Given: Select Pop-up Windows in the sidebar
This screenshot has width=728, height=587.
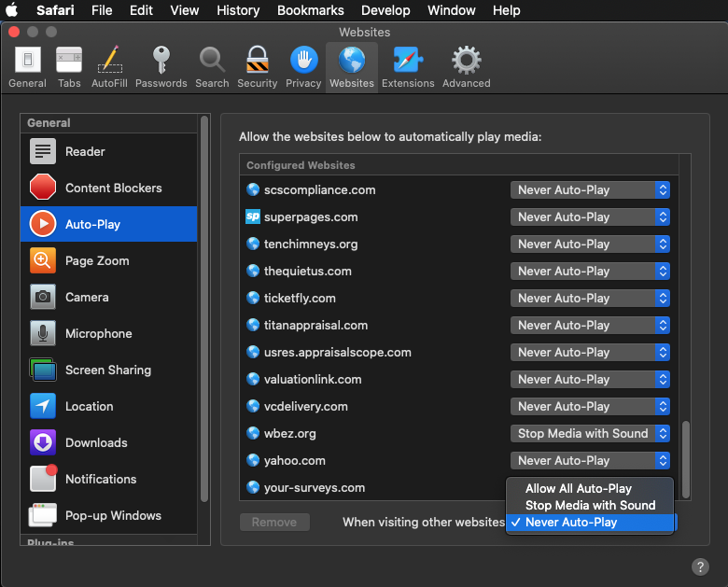Looking at the screenshot, I should 108,515.
